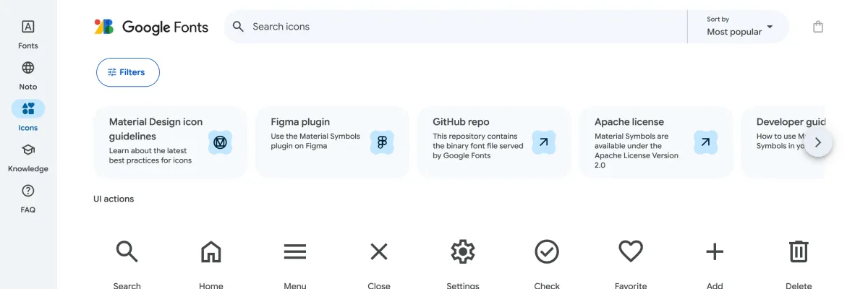
Task: Go to the Fonts section
Action: pyautogui.click(x=28, y=33)
